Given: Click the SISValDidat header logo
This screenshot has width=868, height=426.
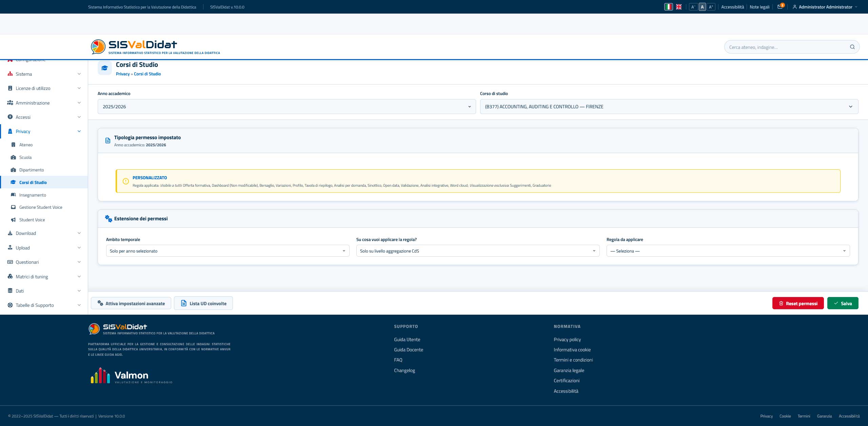Looking at the screenshot, I should pyautogui.click(x=155, y=47).
